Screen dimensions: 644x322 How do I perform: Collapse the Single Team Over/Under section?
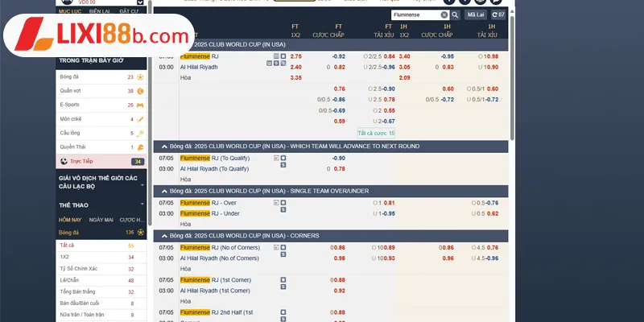[x=165, y=191]
